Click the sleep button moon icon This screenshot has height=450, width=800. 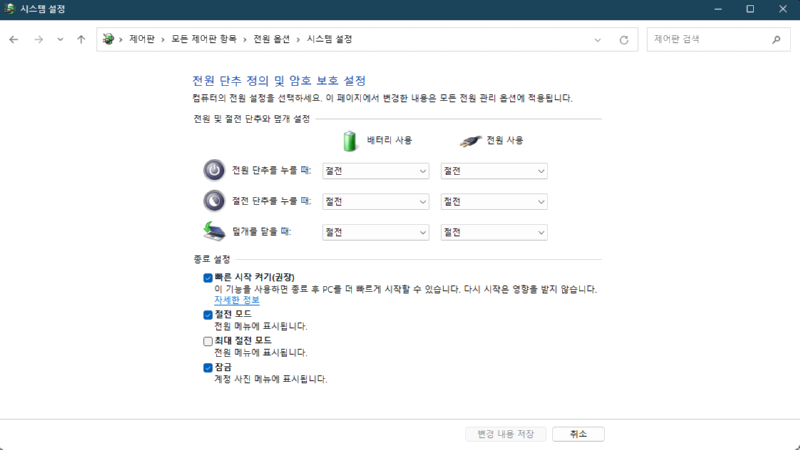[214, 201]
